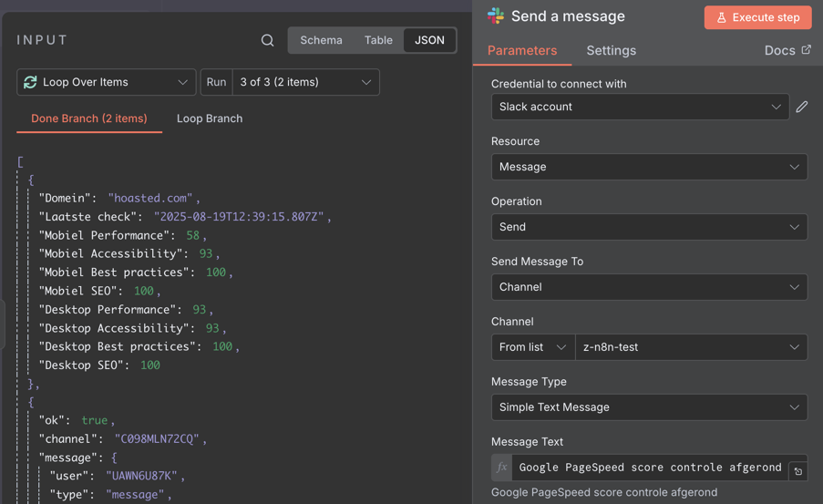The height and width of the screenshot is (504, 823).
Task: Click the "Desktop Performance" key
Action: (107, 309)
